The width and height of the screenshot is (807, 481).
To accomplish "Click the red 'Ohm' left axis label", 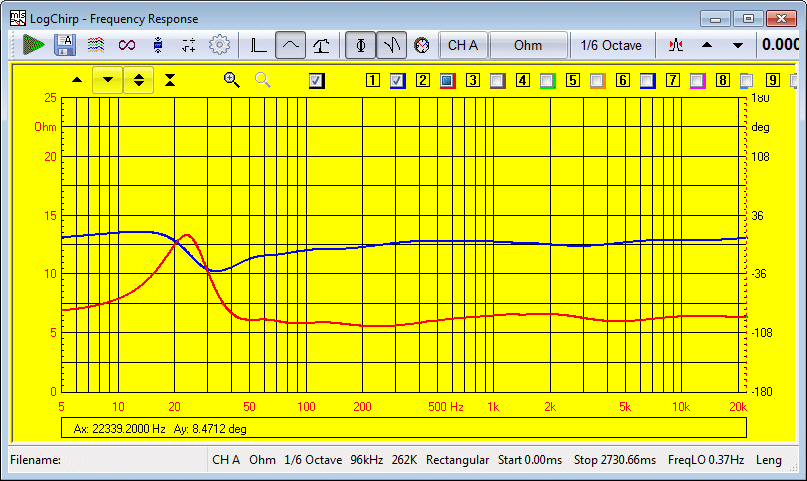I will pos(45,127).
